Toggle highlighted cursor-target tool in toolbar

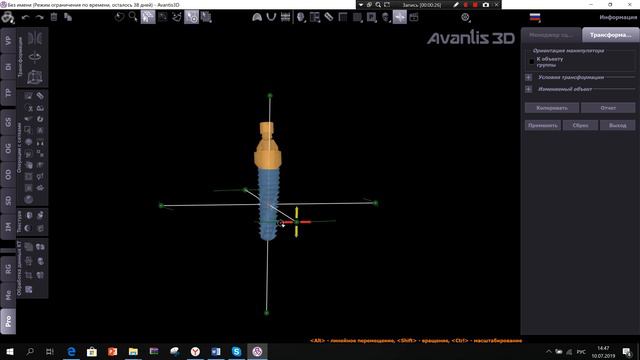point(191,17)
